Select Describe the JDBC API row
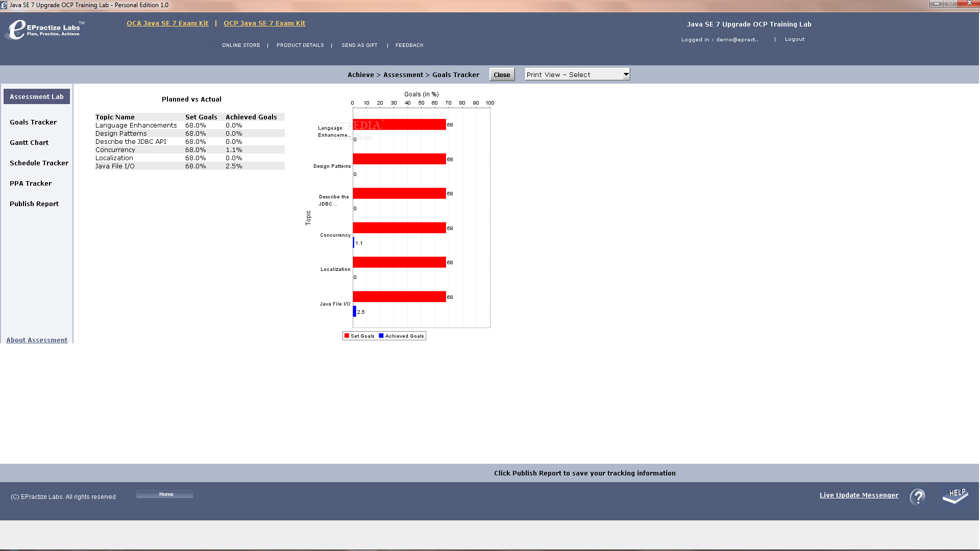The width and height of the screenshot is (980, 551). click(x=190, y=141)
